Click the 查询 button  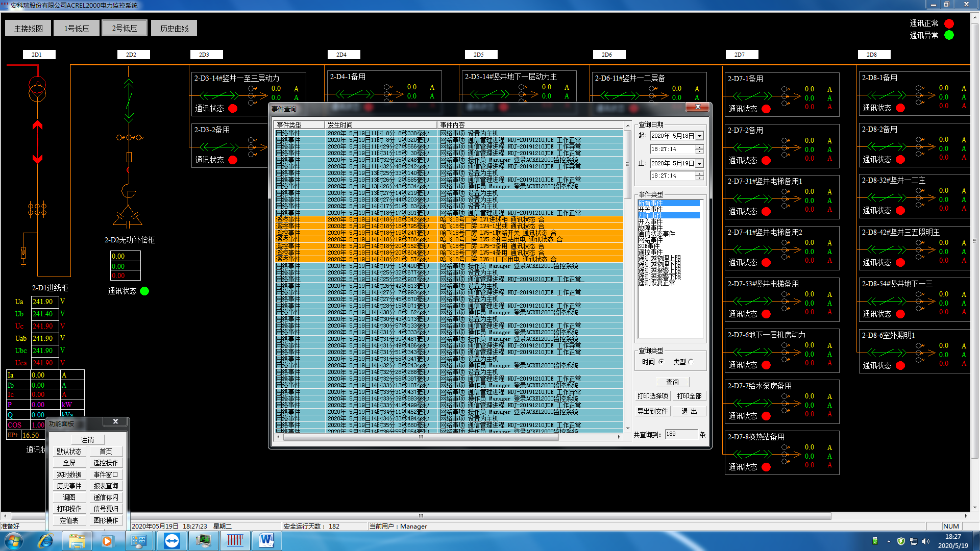[x=672, y=382]
